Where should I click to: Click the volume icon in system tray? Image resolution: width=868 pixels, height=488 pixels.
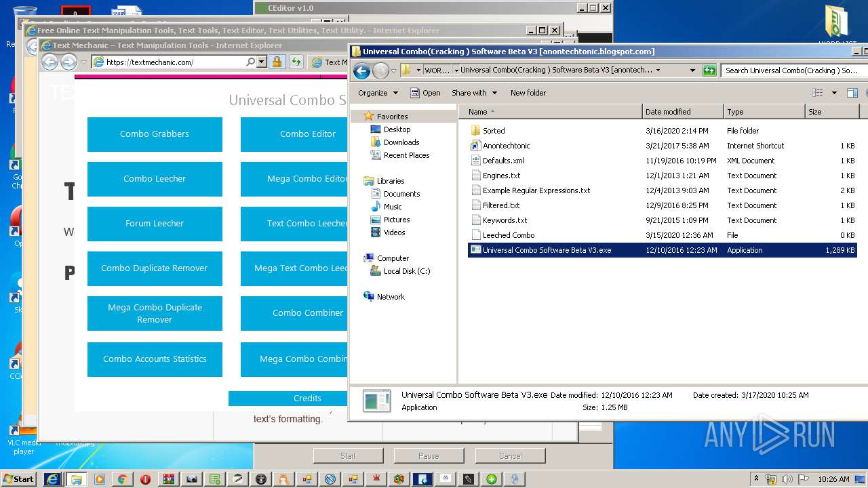[786, 479]
